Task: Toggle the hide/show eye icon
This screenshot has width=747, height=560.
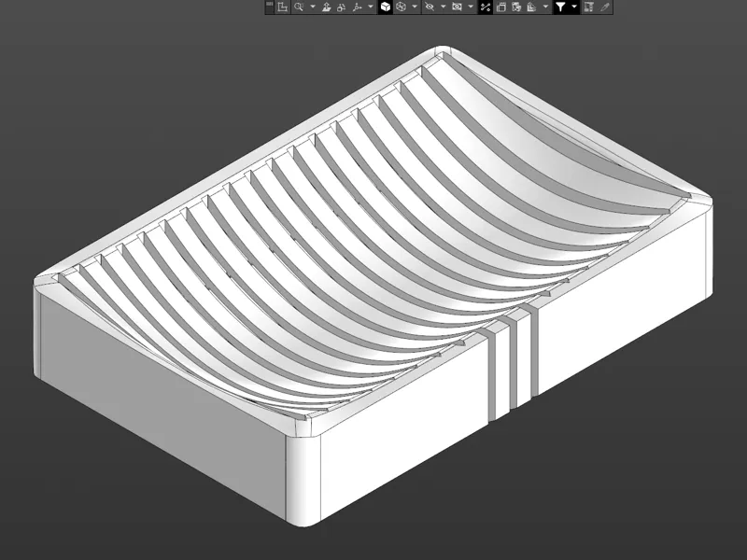Action: (430, 7)
